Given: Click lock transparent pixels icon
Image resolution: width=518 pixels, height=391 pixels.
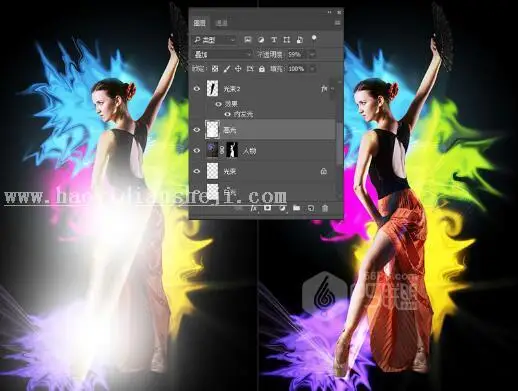Looking at the screenshot, I should (x=215, y=69).
